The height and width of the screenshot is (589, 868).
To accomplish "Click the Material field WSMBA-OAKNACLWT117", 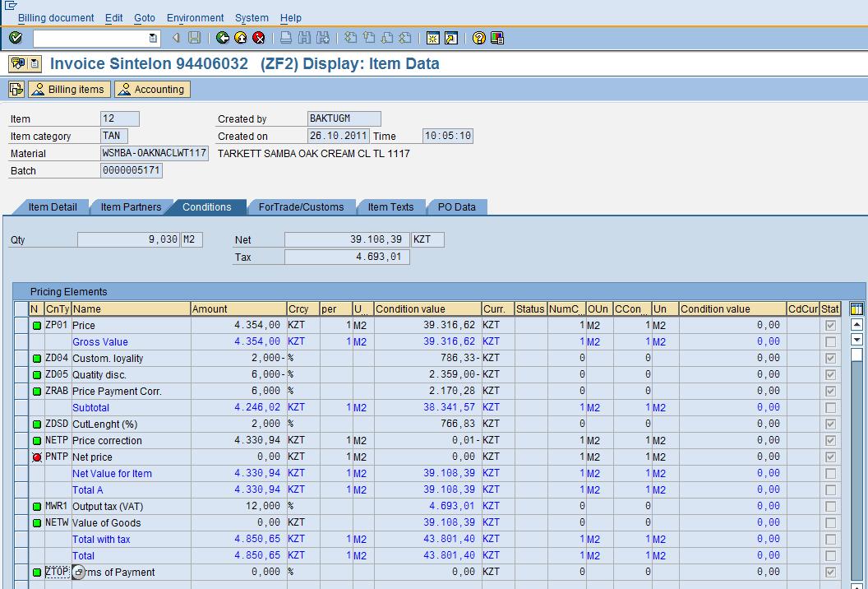I will pyautogui.click(x=155, y=153).
